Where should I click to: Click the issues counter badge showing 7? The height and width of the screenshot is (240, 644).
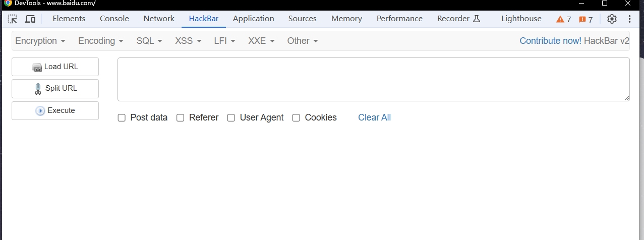[586, 19]
